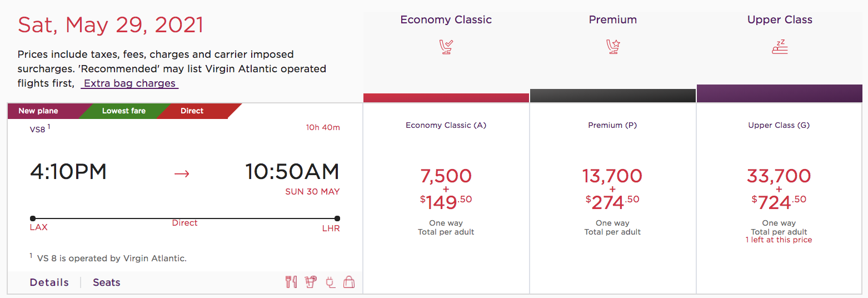This screenshot has width=868, height=298.
Task: Click the Premium seat star icon
Action: point(613,46)
